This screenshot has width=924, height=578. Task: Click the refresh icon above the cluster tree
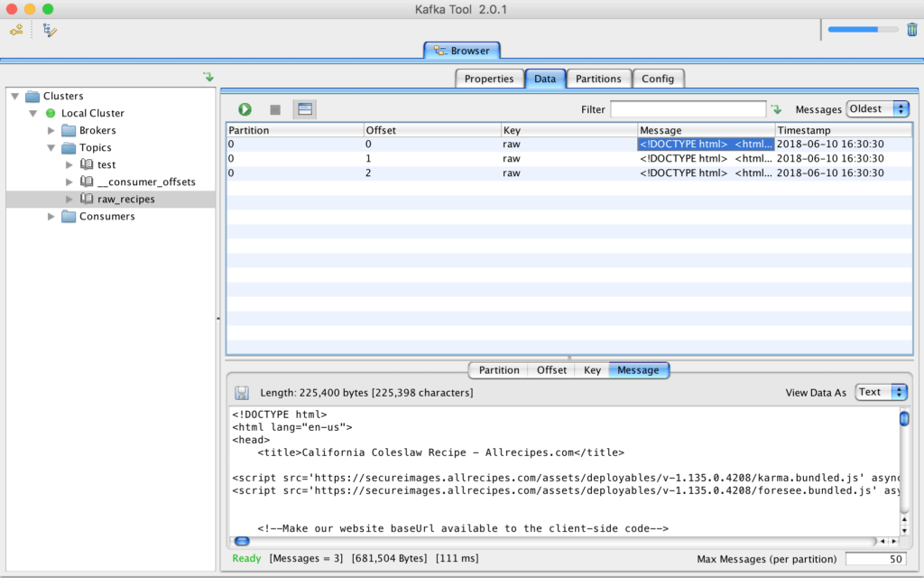207,79
